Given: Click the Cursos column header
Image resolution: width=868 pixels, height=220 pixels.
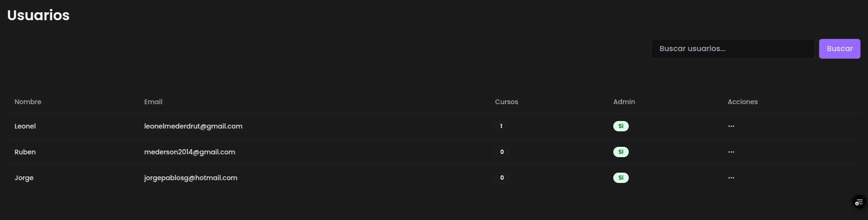Looking at the screenshot, I should (506, 102).
